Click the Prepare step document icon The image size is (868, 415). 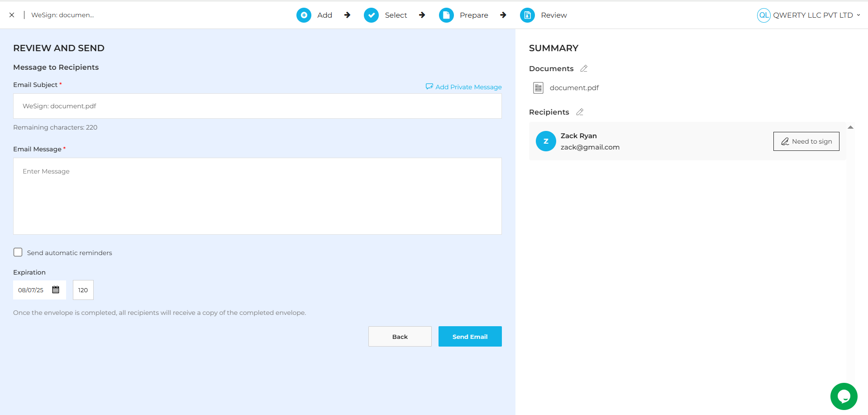point(446,15)
